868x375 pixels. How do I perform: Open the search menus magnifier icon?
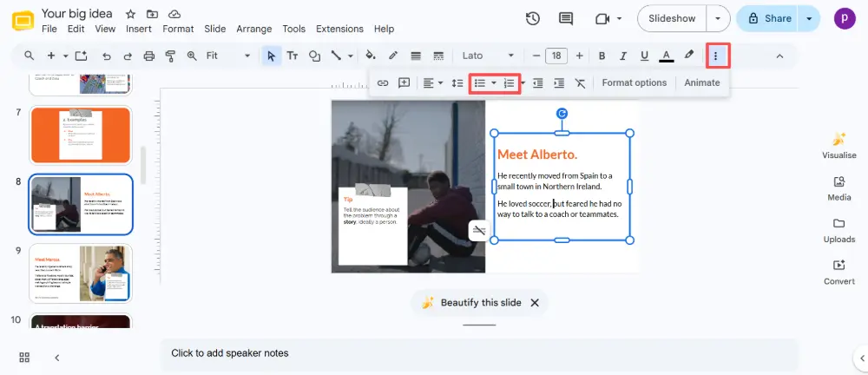[x=30, y=56]
